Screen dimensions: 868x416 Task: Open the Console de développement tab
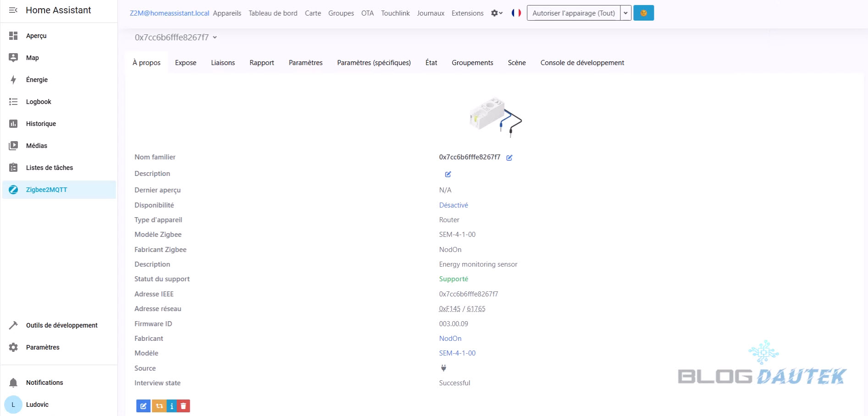(582, 63)
